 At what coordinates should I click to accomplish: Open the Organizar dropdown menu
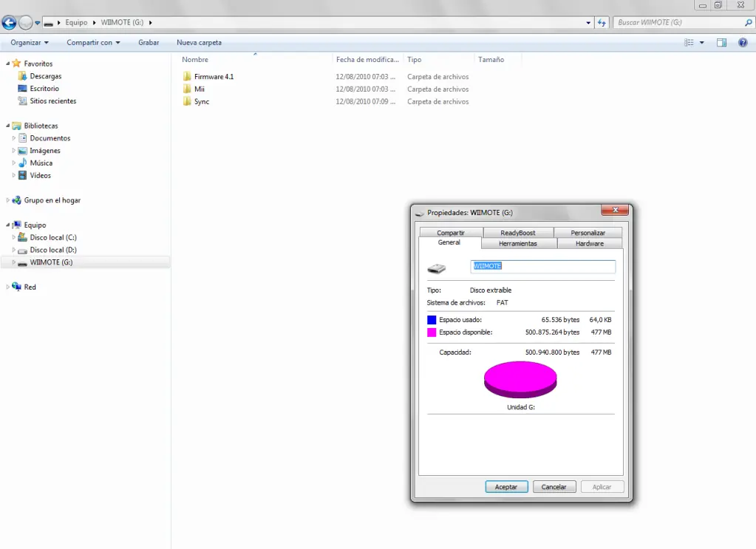30,42
